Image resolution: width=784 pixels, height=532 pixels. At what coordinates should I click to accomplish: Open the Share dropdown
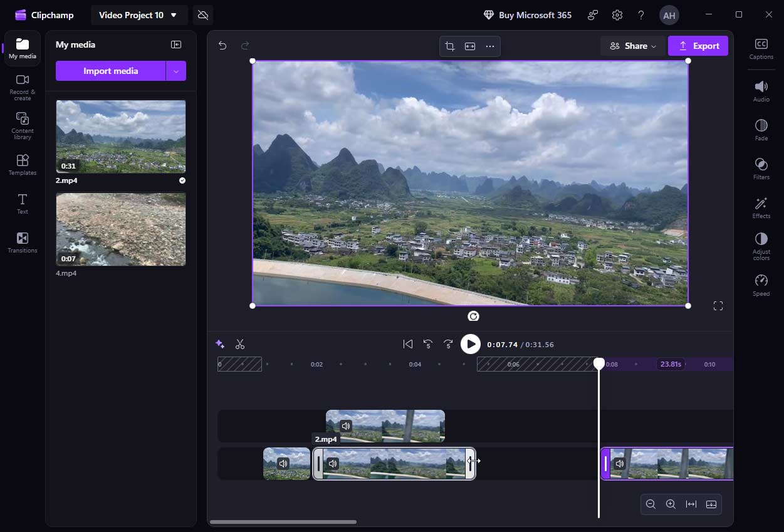click(x=632, y=46)
